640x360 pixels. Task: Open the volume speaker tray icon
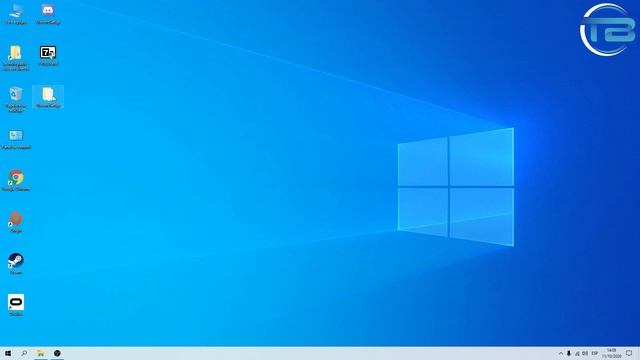coord(585,353)
